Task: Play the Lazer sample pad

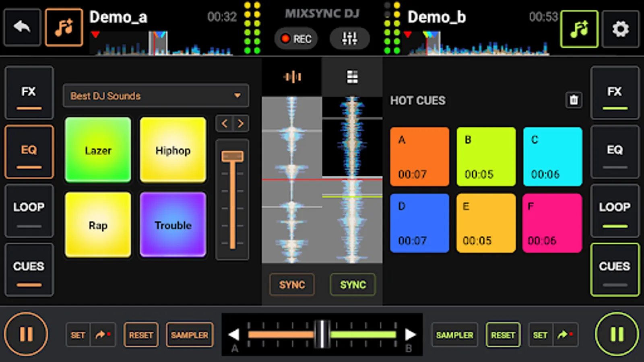Action: coord(98,150)
